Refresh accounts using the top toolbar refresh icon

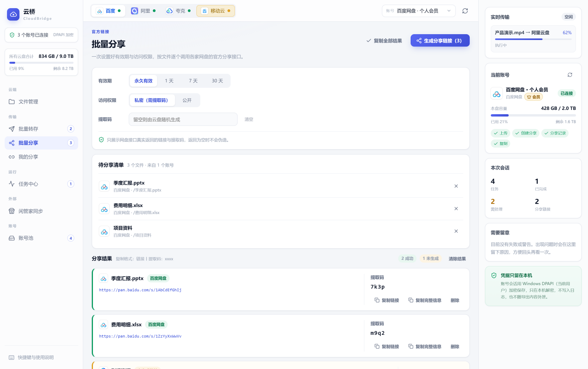[465, 11]
